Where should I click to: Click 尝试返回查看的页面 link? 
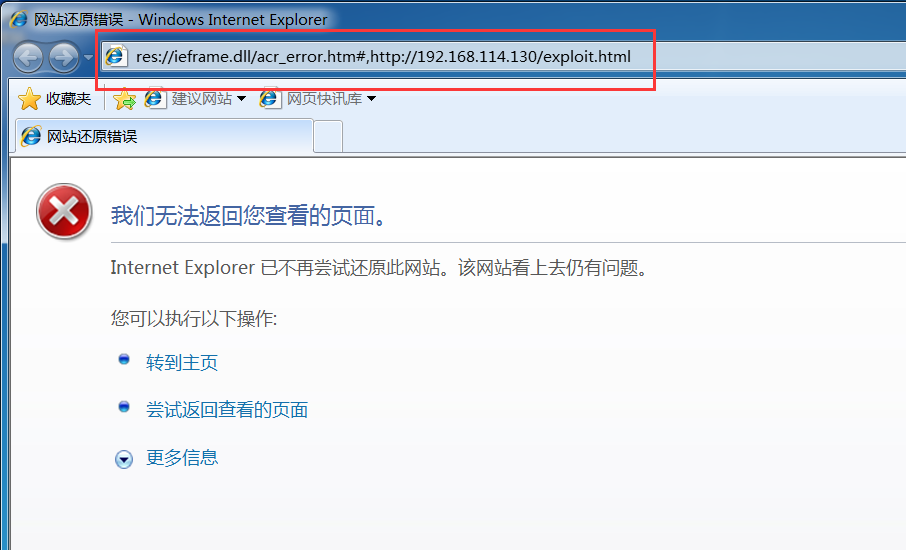coord(227,410)
